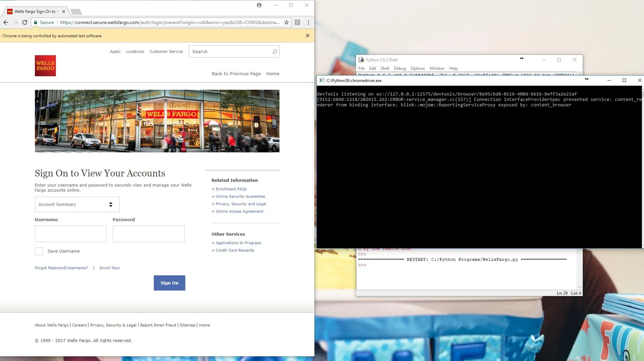Select the Wells Fargo Sign On tab

(x=36, y=12)
